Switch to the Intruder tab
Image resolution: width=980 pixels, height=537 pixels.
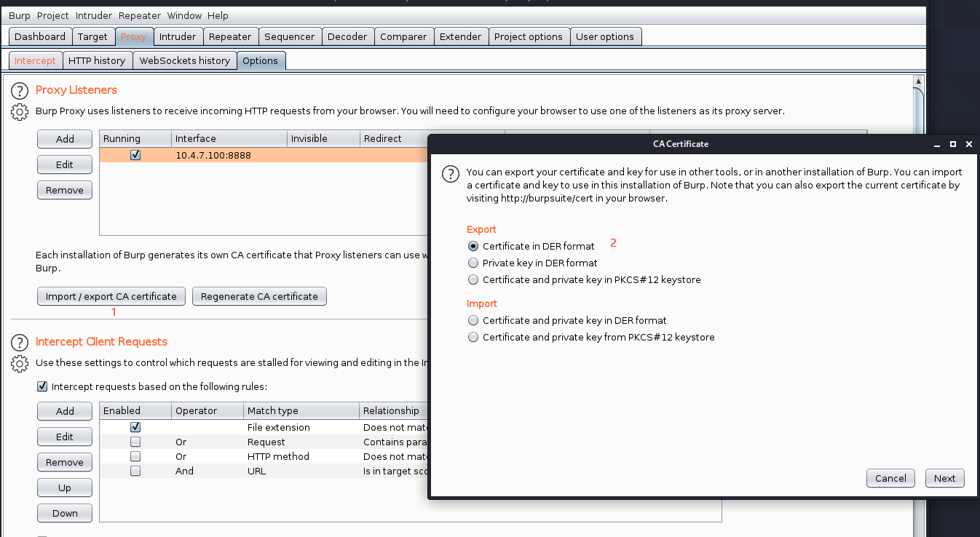(178, 36)
